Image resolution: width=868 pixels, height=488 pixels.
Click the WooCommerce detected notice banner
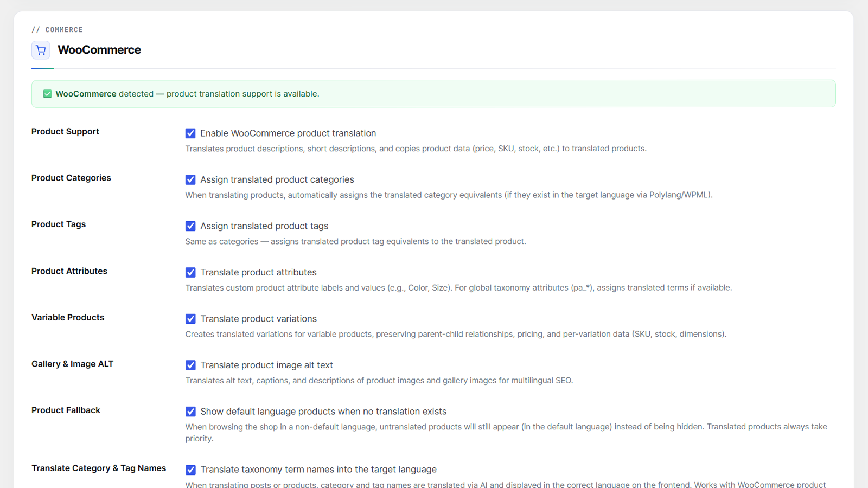pos(433,94)
